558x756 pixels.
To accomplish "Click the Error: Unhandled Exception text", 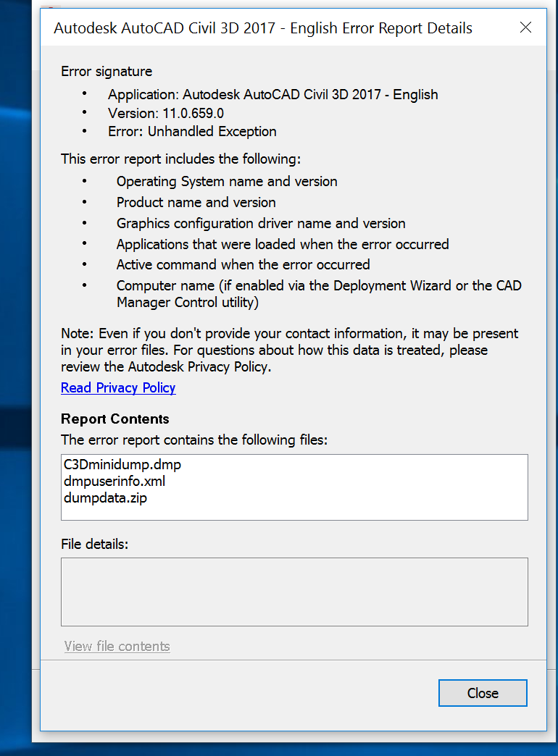I will tap(192, 131).
